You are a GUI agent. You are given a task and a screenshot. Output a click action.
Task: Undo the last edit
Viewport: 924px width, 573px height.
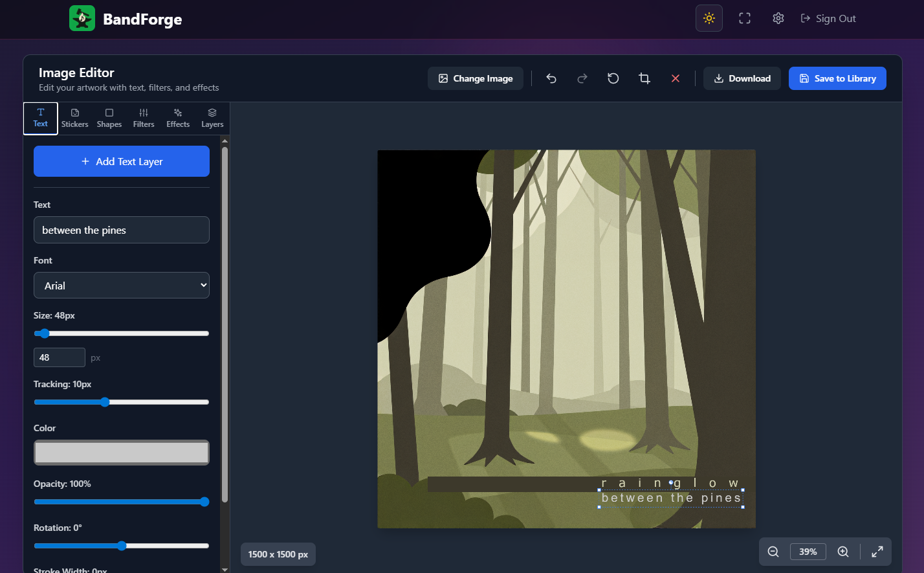551,78
